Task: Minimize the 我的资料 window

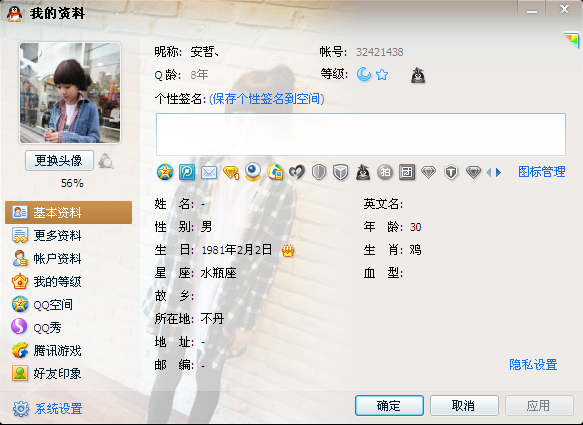Action: click(532, 10)
